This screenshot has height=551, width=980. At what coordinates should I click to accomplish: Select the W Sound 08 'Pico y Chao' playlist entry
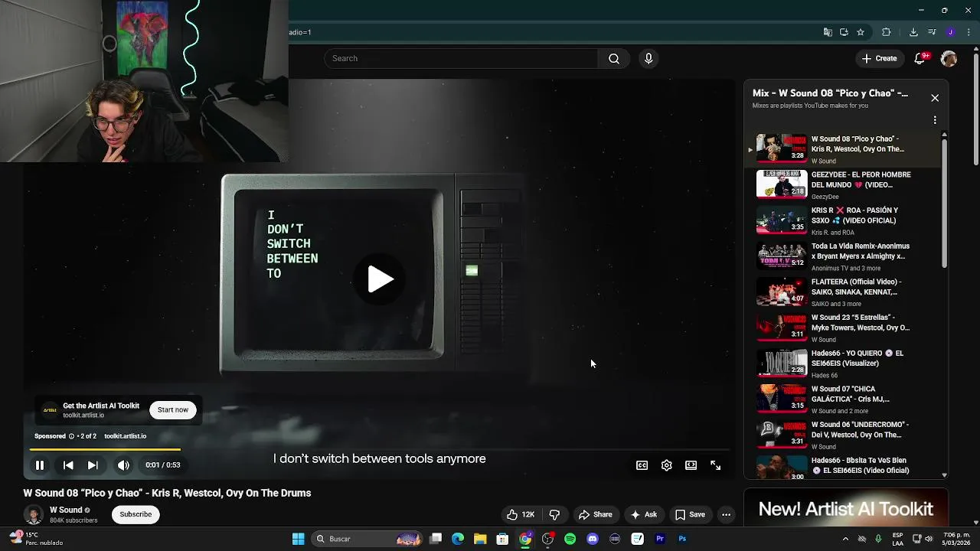[842, 149]
